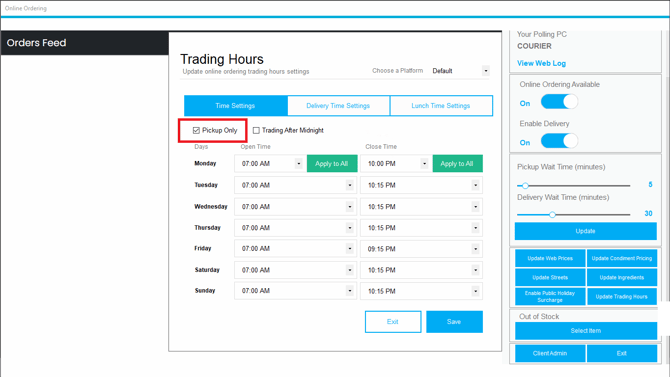Open Saturday close time dropdown

coord(475,270)
